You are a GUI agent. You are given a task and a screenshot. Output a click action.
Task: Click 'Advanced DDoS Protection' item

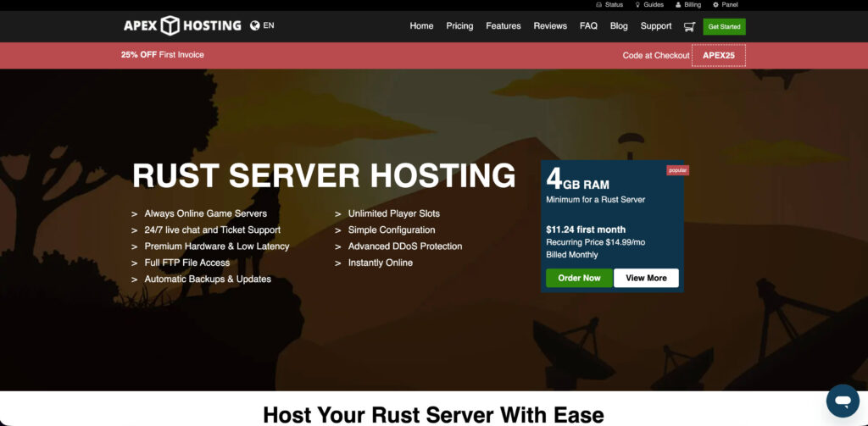click(x=405, y=246)
